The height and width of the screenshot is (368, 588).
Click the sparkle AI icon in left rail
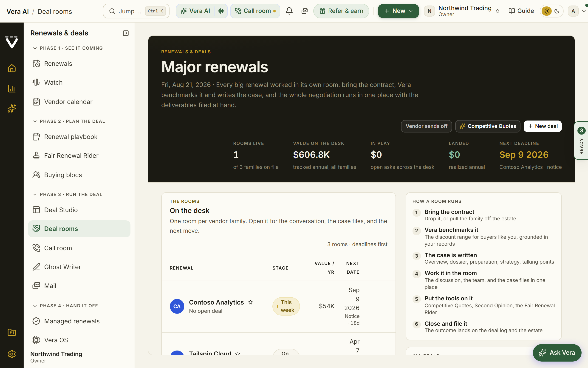point(12,109)
